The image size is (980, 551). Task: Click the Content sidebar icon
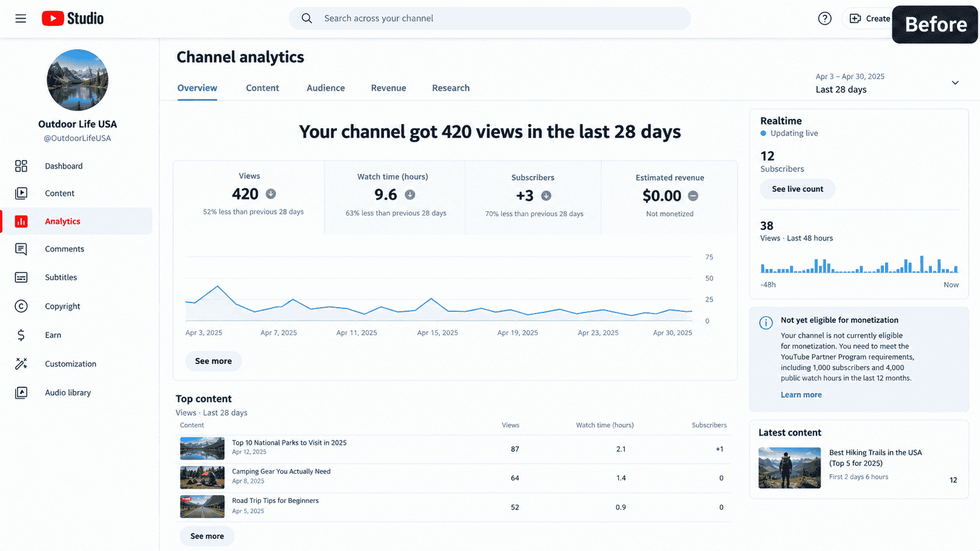tap(21, 193)
